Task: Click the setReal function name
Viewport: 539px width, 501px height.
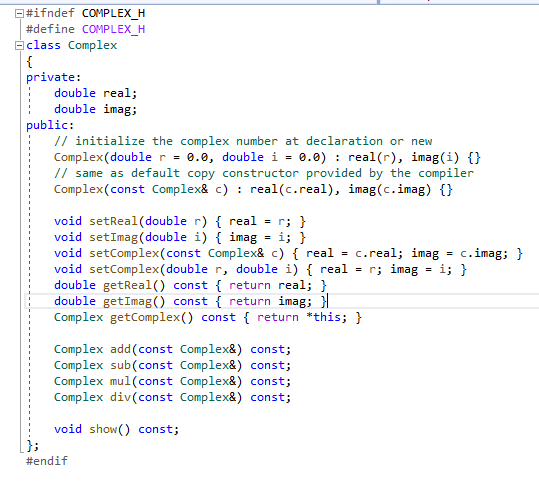Action: [x=113, y=221]
